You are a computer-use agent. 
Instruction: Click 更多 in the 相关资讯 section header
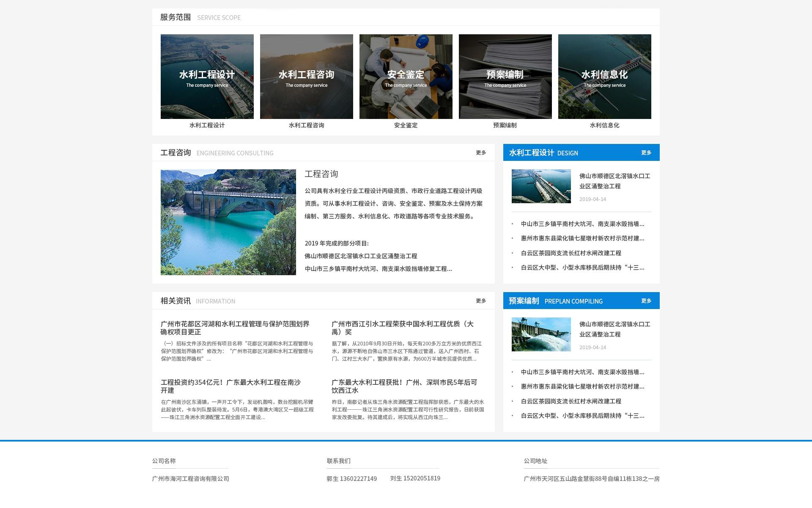click(481, 301)
